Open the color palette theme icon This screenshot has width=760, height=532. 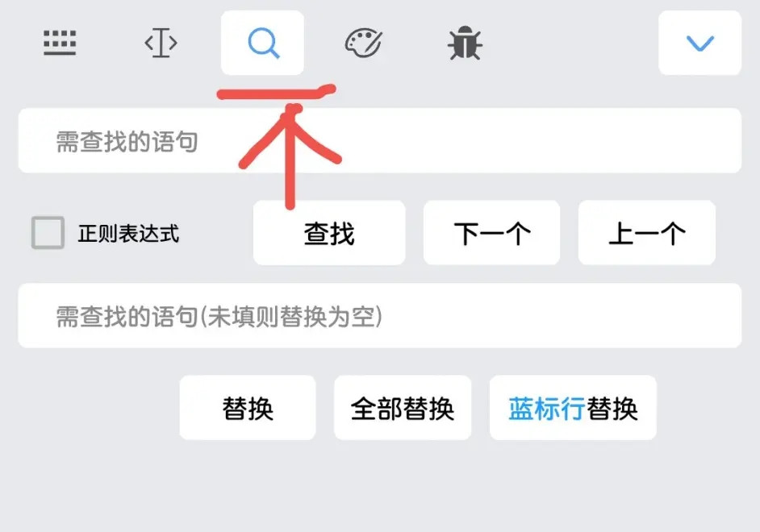point(364,43)
